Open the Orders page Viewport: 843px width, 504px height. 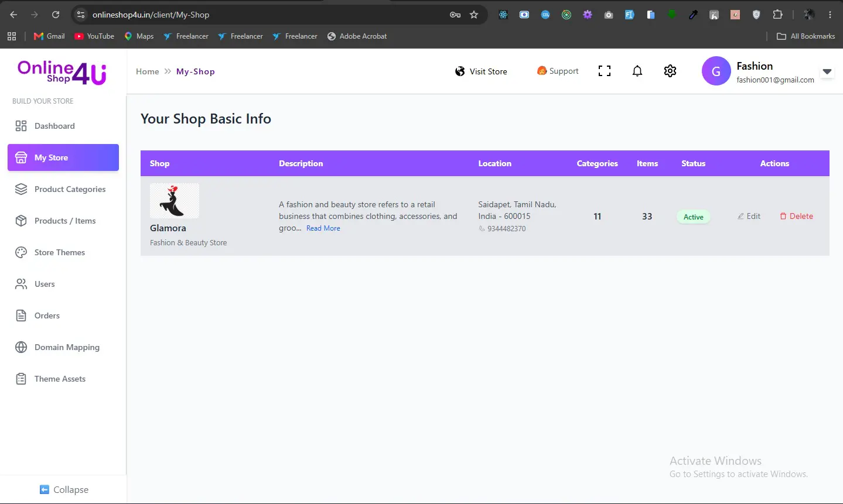coord(63,316)
